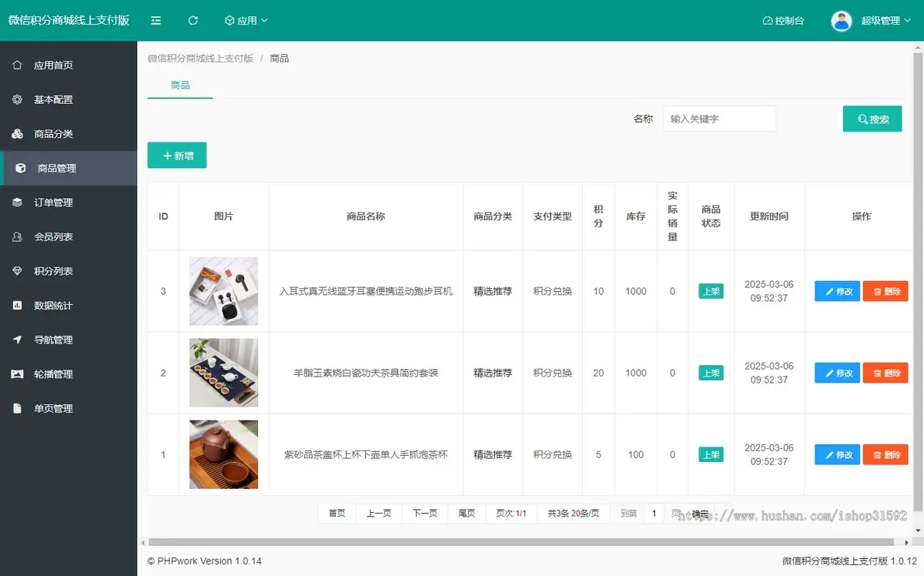The height and width of the screenshot is (576, 924).
Task: Click the 新增 add button
Action: click(177, 156)
